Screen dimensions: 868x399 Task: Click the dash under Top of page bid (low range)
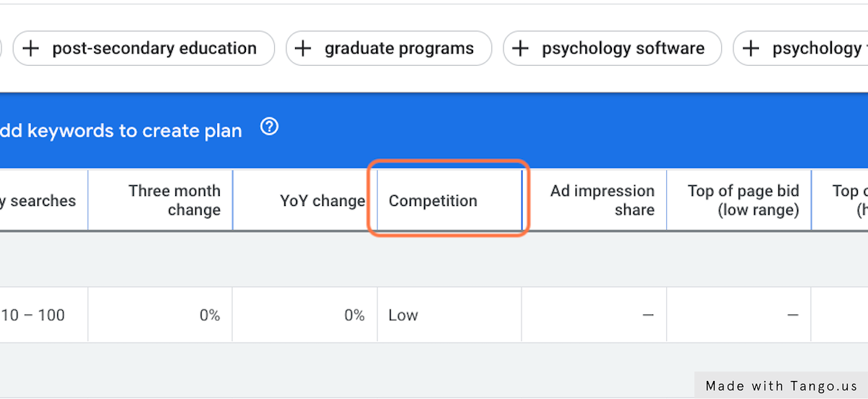coord(792,315)
